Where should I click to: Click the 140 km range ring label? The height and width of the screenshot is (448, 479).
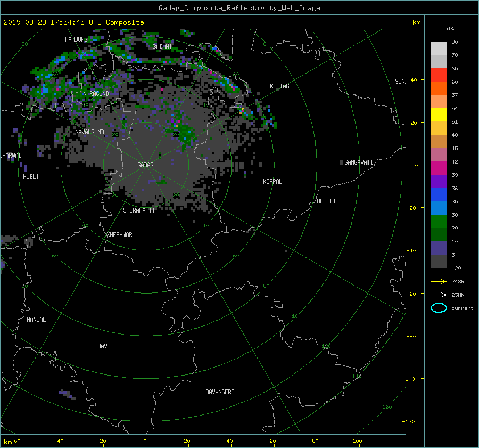click(x=357, y=376)
